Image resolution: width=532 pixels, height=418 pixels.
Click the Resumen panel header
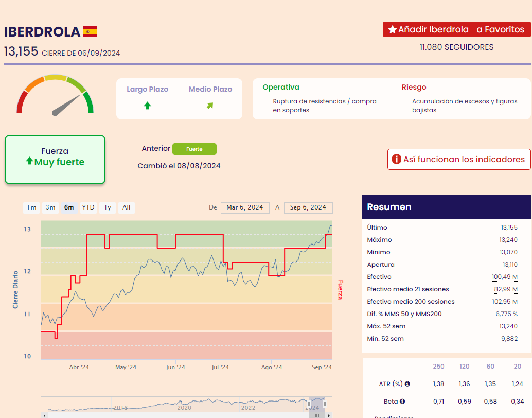click(446, 207)
